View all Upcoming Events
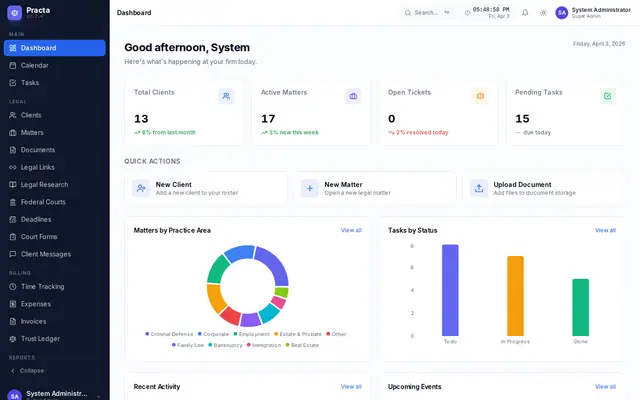This screenshot has width=640, height=400. coord(605,387)
